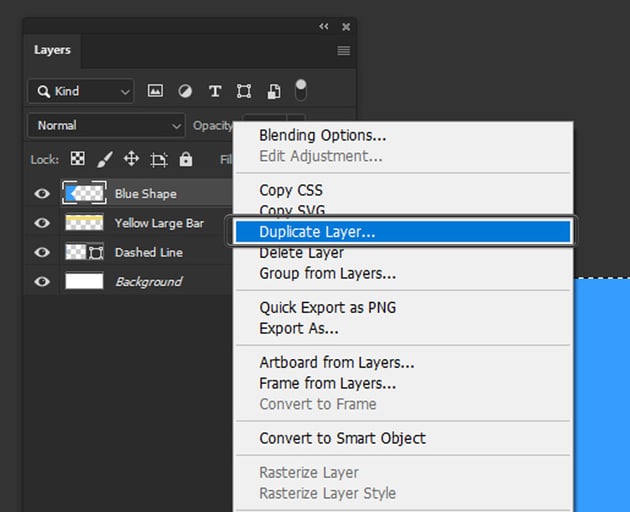Lock all padlock icon
The height and width of the screenshot is (512, 630).
[x=186, y=159]
